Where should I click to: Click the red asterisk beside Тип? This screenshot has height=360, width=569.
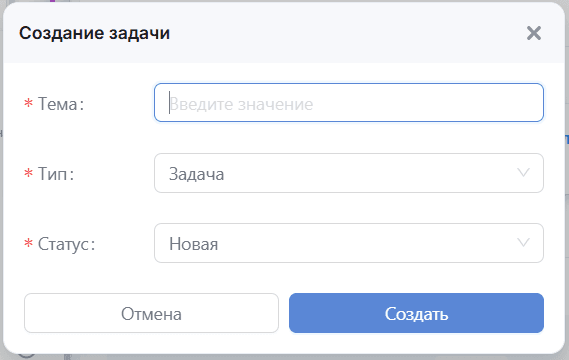pos(29,173)
